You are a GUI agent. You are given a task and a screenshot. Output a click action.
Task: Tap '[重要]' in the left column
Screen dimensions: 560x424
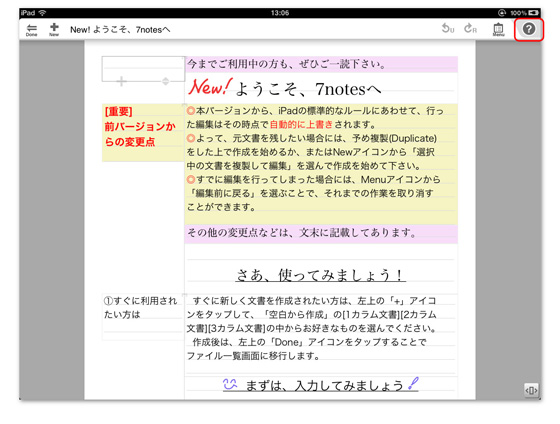[x=119, y=111]
